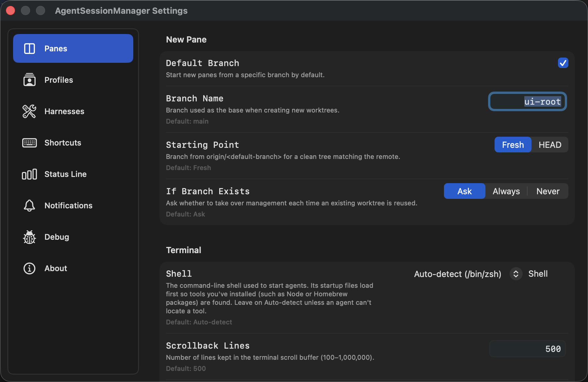Choose Ask for If Branch Exists
588x382 pixels.
click(x=465, y=191)
